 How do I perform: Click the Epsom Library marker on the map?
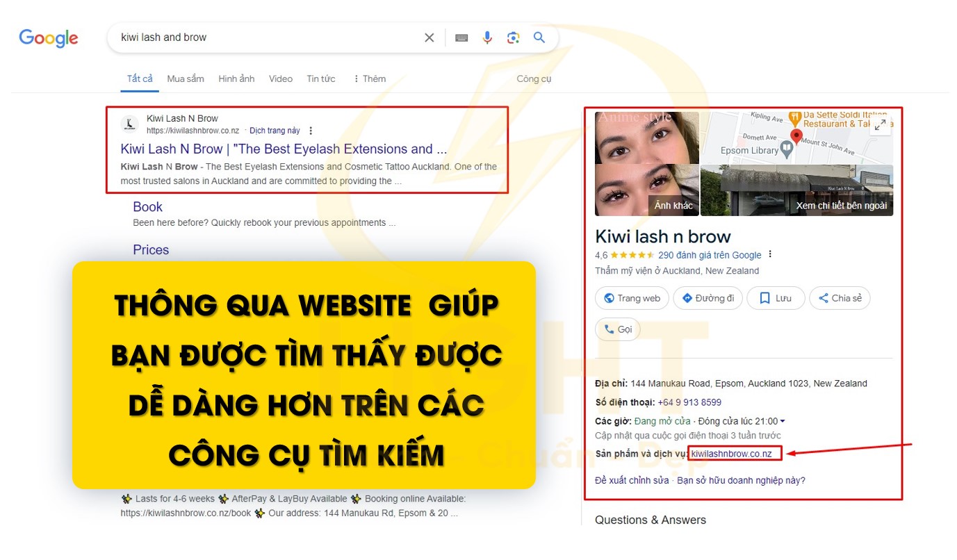pos(786,148)
